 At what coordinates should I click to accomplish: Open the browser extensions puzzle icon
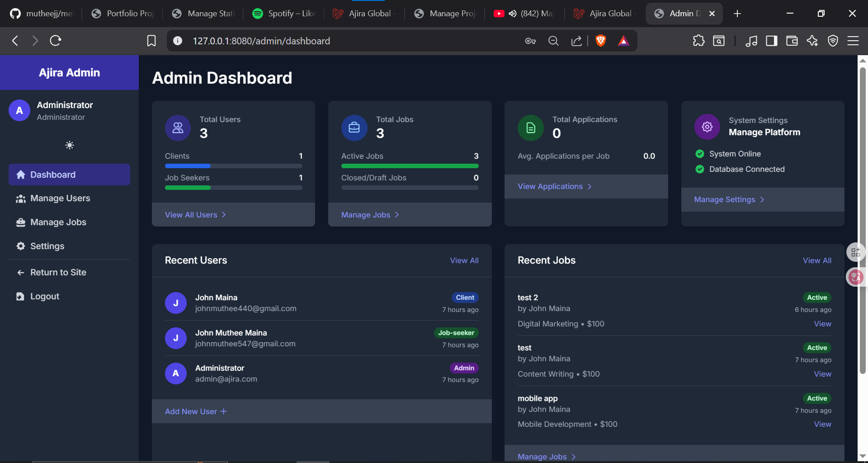(698, 41)
